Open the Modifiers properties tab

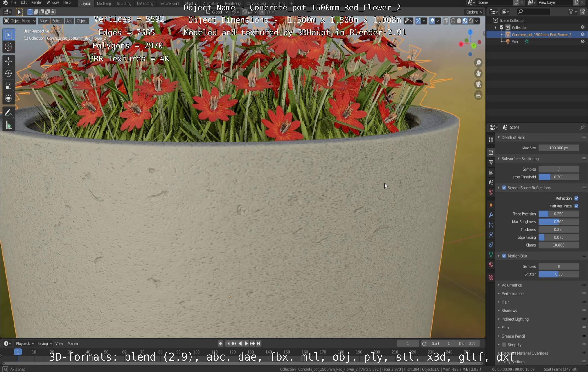tap(491, 215)
